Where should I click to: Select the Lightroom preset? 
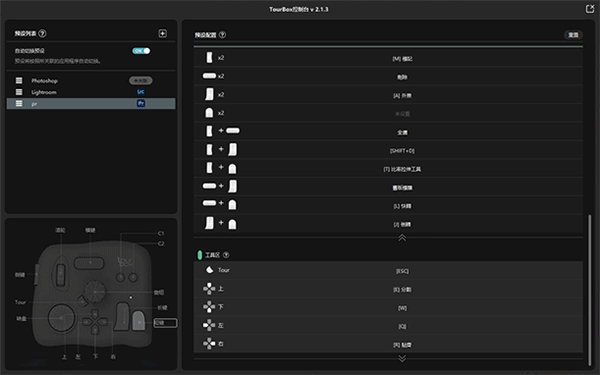pyautogui.click(x=91, y=92)
